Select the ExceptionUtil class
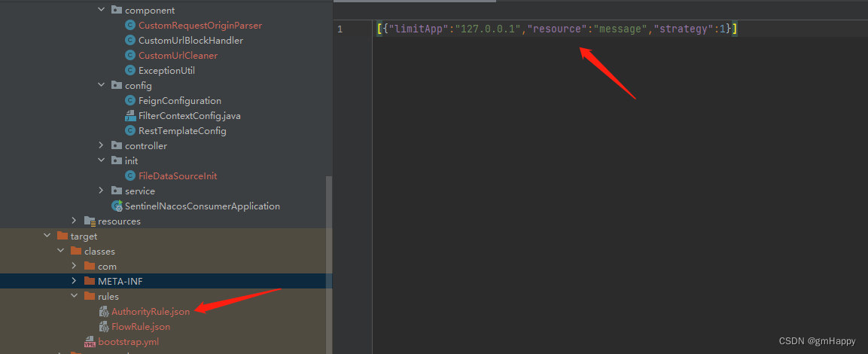Image resolution: width=868 pixels, height=354 pixels. (166, 71)
